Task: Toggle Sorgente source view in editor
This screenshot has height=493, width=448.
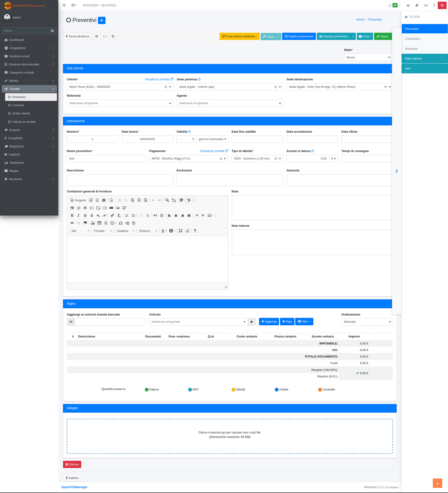Action: point(78,200)
